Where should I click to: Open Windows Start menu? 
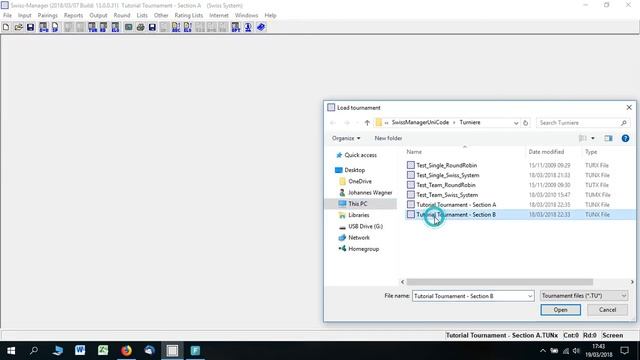(x=11, y=351)
